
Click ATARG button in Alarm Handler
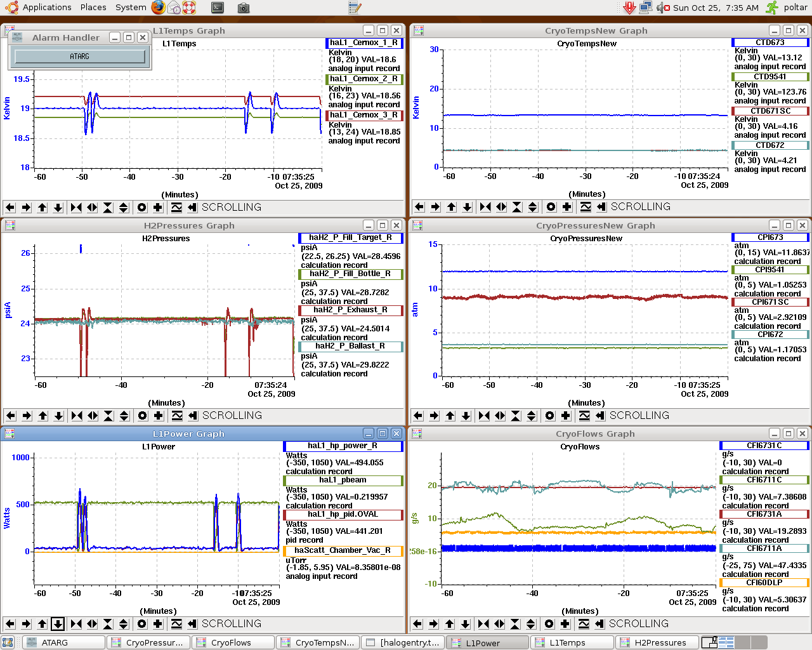(80, 56)
